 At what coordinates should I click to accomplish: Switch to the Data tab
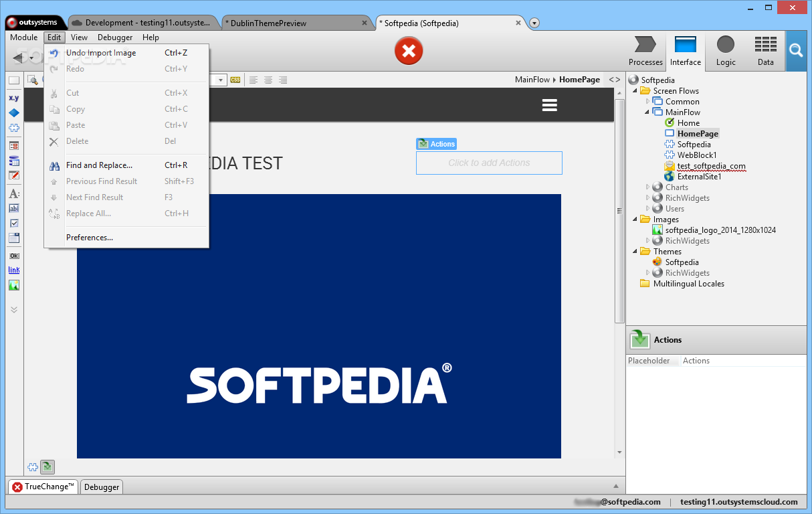[766, 52]
